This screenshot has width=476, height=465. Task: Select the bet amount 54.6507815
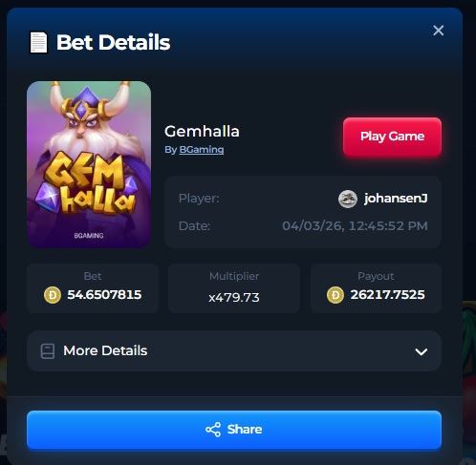tap(104, 295)
